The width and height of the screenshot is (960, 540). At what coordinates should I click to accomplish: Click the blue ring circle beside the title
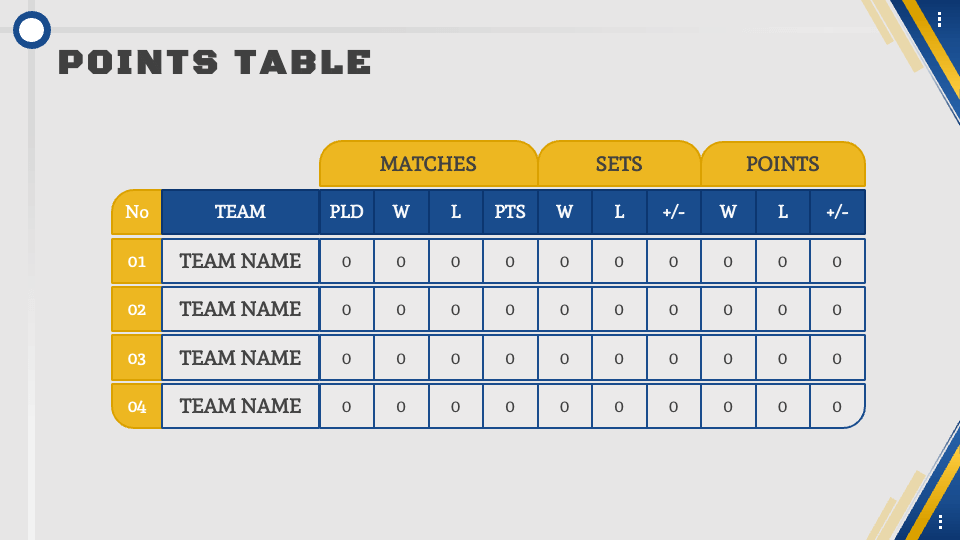coord(32,30)
